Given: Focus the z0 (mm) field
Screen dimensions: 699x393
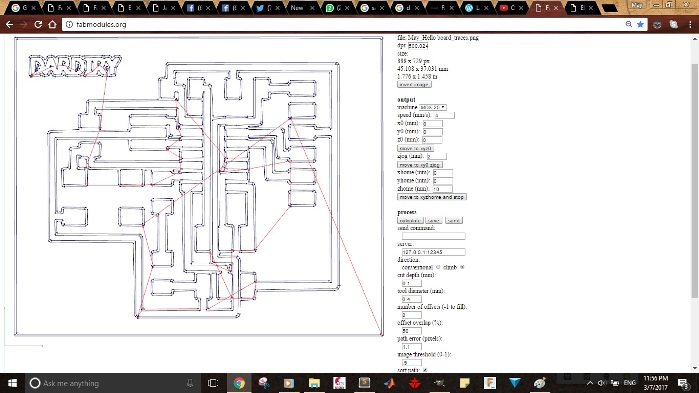Looking at the screenshot, I should pyautogui.click(x=432, y=140).
